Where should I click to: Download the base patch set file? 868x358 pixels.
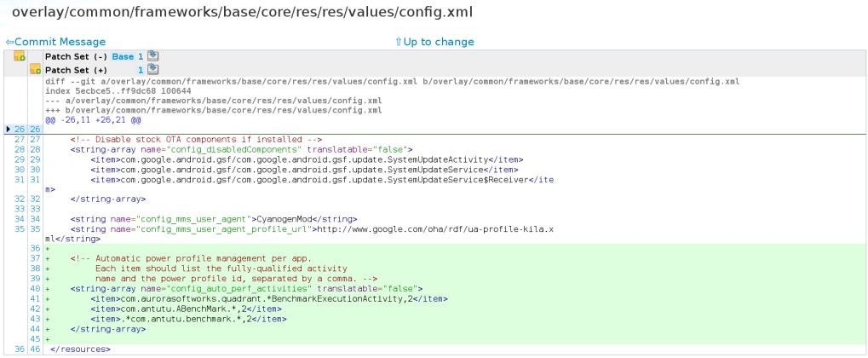[153, 56]
